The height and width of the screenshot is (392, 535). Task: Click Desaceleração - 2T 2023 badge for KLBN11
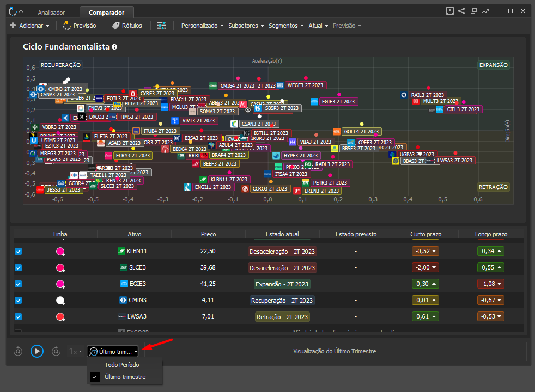[282, 252]
